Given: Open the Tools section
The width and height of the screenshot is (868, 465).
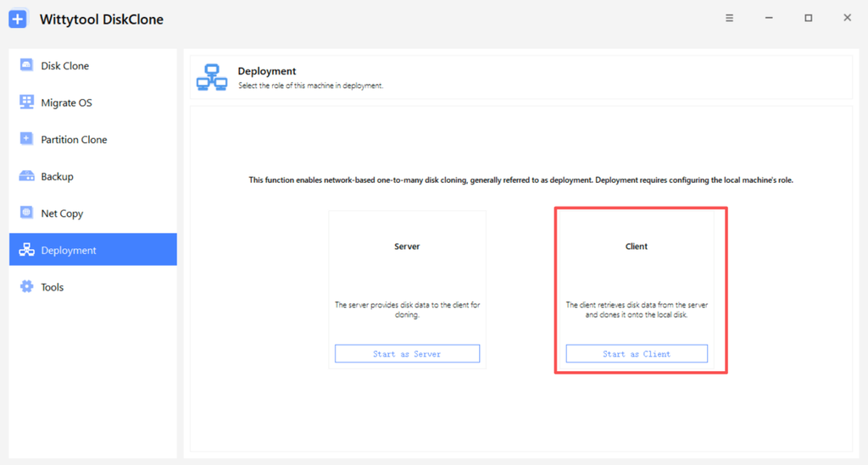Looking at the screenshot, I should [x=93, y=287].
